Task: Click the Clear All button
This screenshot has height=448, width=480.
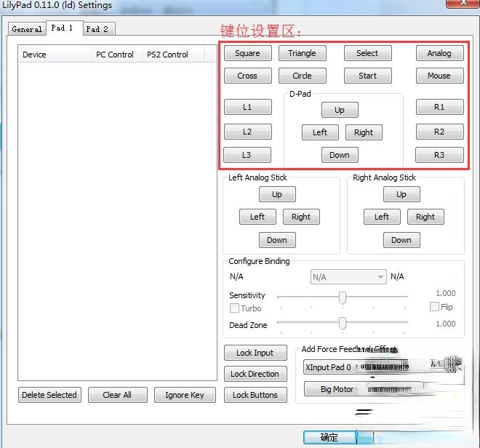Action: (118, 395)
